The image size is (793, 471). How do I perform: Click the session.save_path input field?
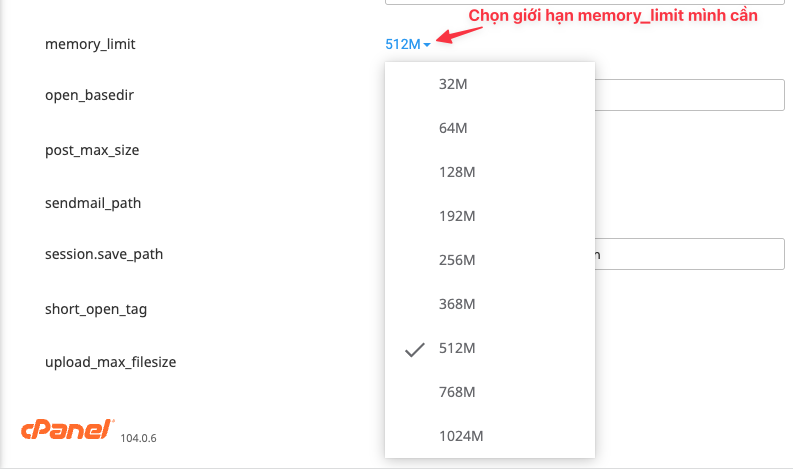[x=690, y=254]
